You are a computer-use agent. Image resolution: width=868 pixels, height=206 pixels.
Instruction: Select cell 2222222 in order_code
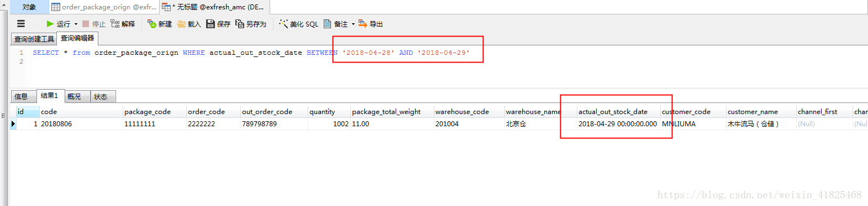point(213,124)
